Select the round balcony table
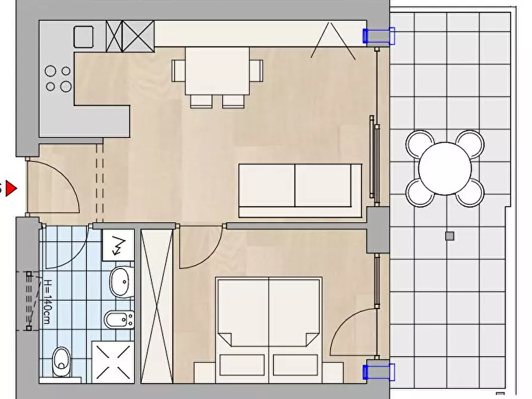Screen dimensions: 532x399 [445, 169]
